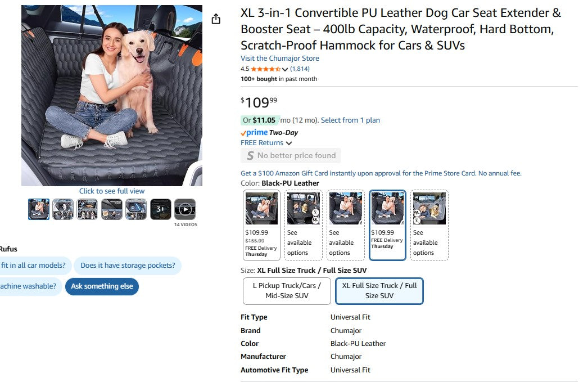
Task: Click the 'Ask something else' button
Action: (102, 286)
